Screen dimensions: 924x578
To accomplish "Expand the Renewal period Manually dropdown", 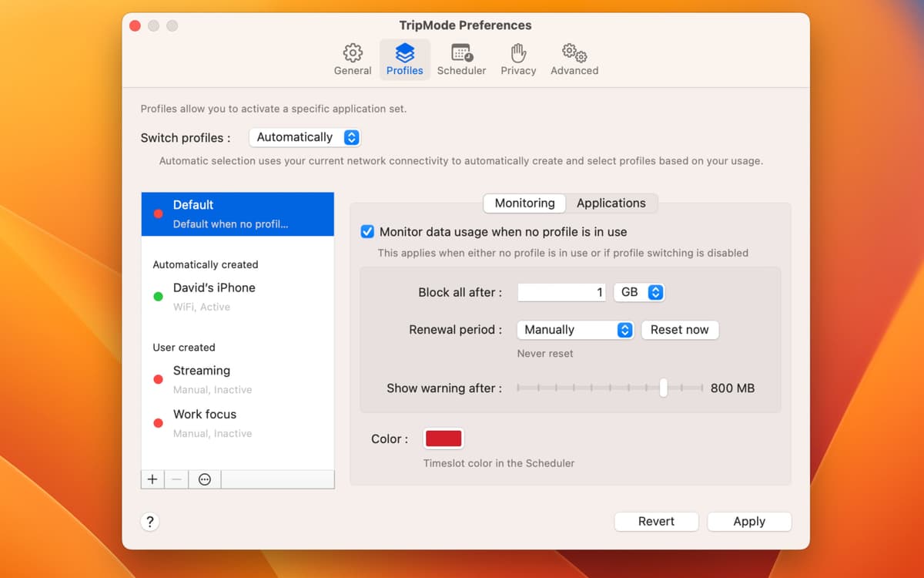I will coord(575,330).
